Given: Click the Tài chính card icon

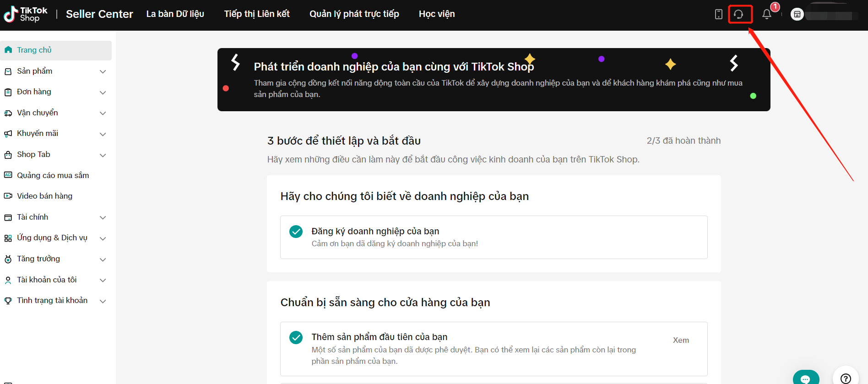Looking at the screenshot, I should pyautogui.click(x=8, y=217).
